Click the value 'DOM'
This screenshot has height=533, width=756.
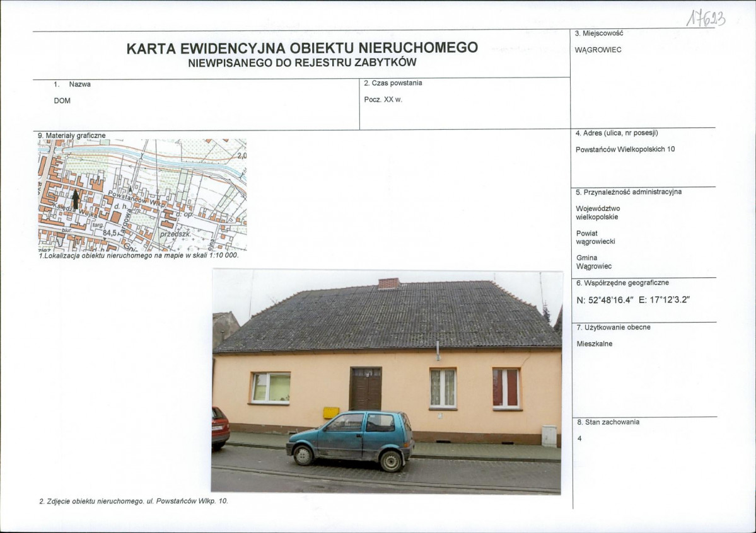[x=62, y=101]
